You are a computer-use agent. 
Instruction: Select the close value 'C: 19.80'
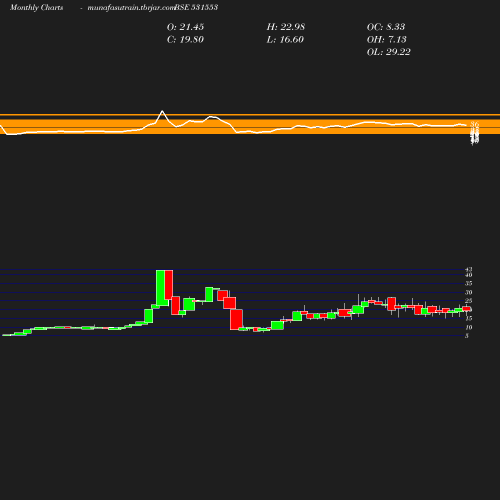pyautogui.click(x=185, y=39)
